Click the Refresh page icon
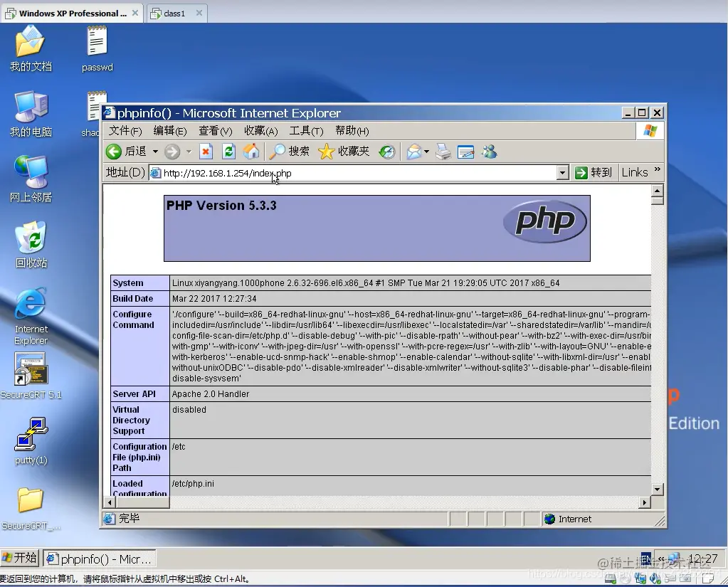Screen dimensions: 728x587 tap(228, 152)
